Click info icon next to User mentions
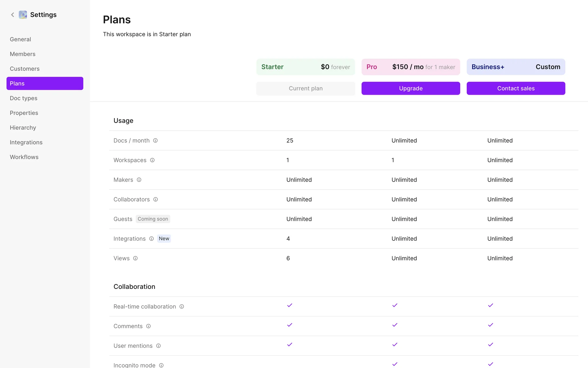Viewport: 588px width, 368px height. (x=158, y=346)
